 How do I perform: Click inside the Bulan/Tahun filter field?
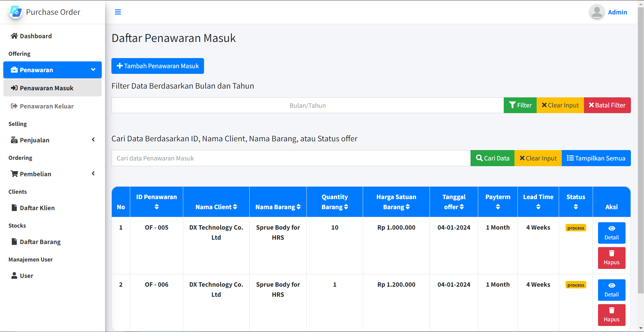tap(307, 105)
